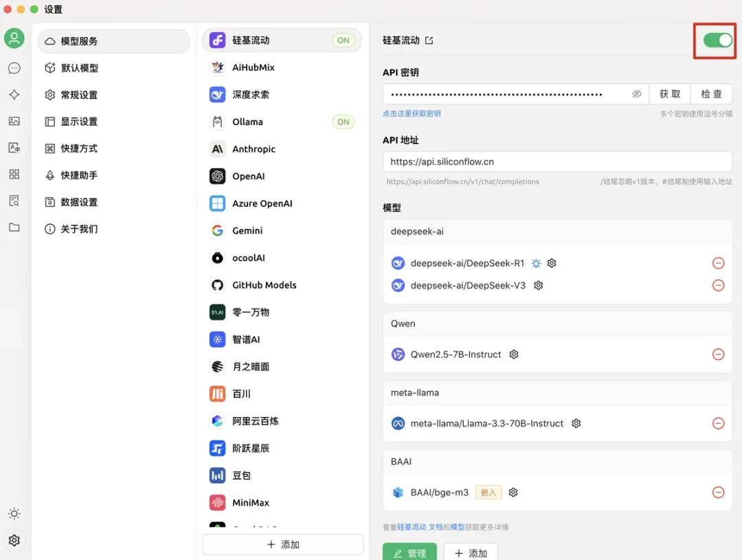Open the user avatar profile
The image size is (742, 560).
14,38
